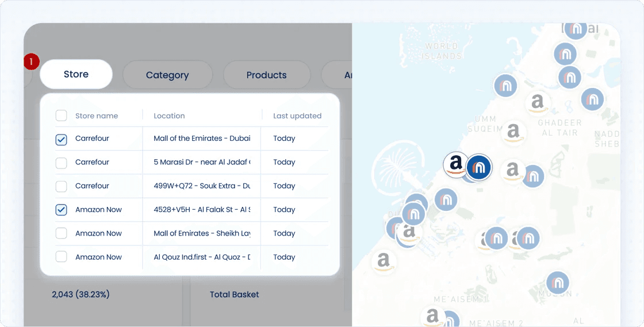Toggle the select-all checkbox beside Store name

[x=61, y=116]
